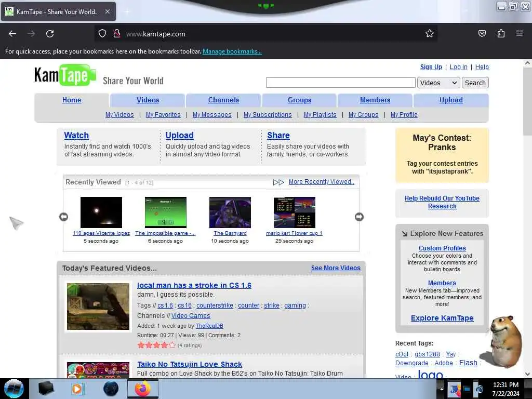Click the Log In link
This screenshot has width=532, height=399.
pyautogui.click(x=458, y=67)
